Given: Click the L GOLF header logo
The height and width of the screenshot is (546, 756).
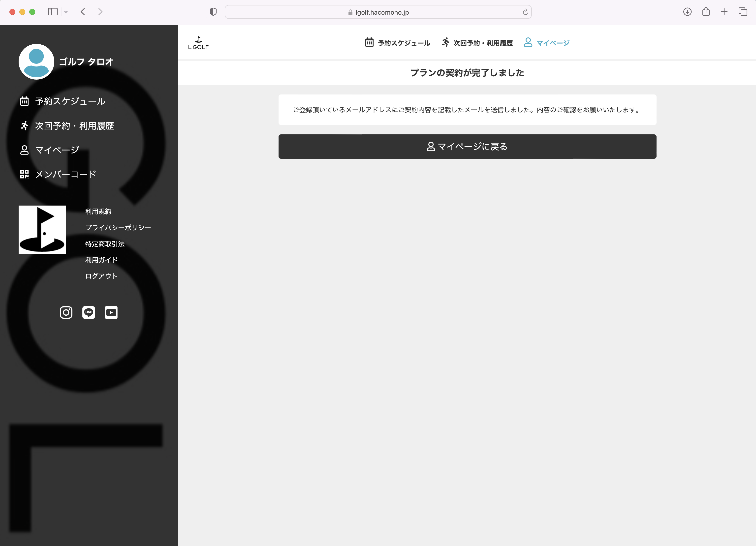Looking at the screenshot, I should (x=198, y=43).
